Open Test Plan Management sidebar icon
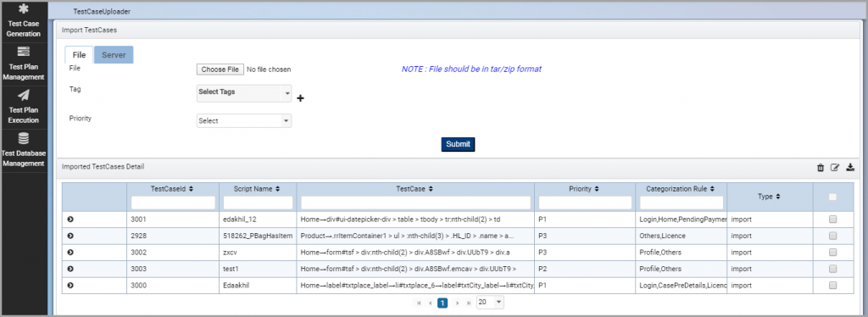Image resolution: width=868 pixels, height=317 pixels. click(x=23, y=52)
